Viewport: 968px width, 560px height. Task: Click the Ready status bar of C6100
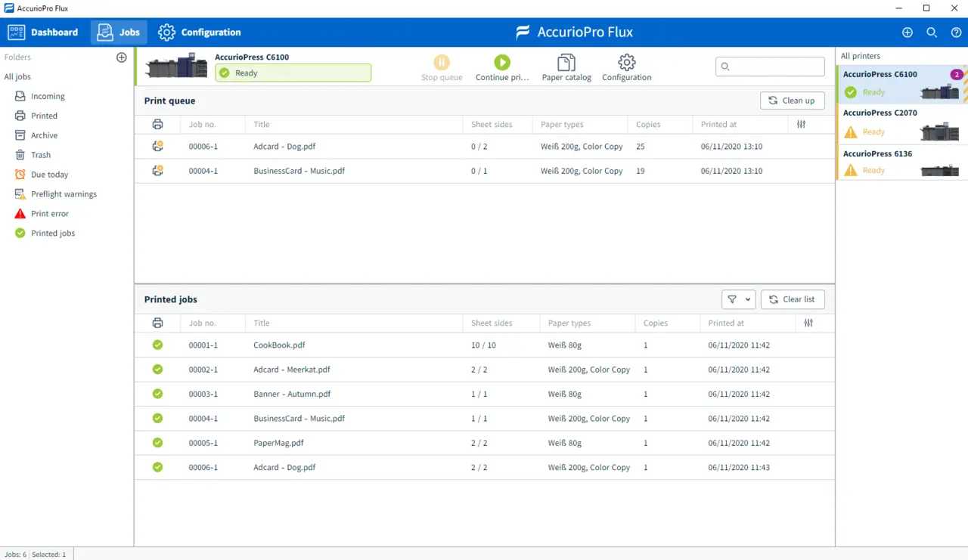tap(293, 73)
